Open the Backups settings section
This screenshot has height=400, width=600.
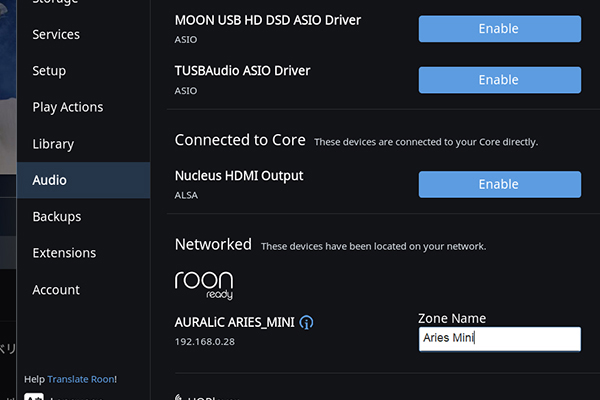(57, 216)
